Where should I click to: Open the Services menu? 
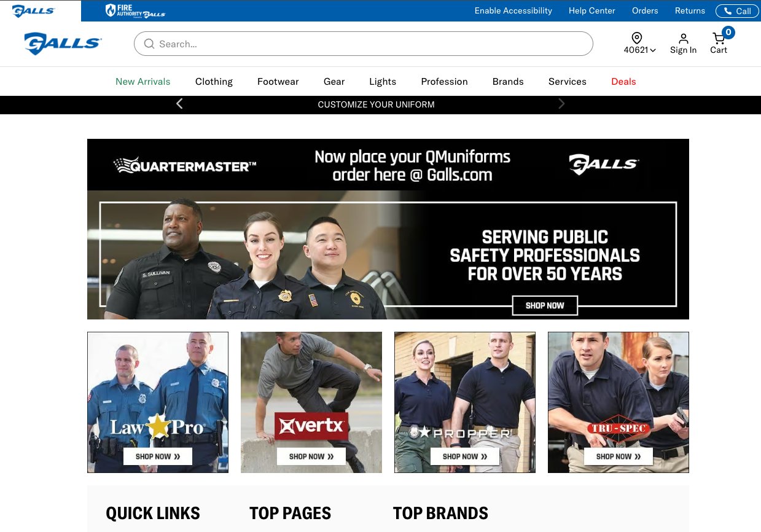point(568,82)
